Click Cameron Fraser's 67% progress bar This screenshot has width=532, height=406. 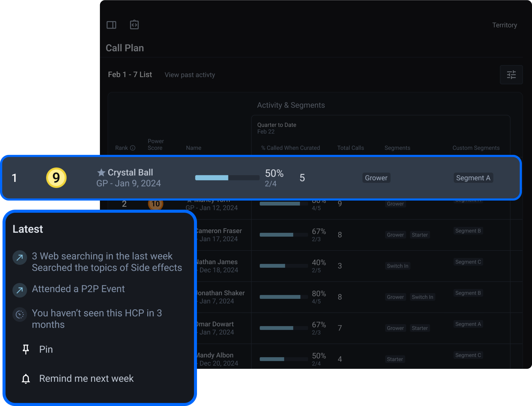(x=284, y=235)
